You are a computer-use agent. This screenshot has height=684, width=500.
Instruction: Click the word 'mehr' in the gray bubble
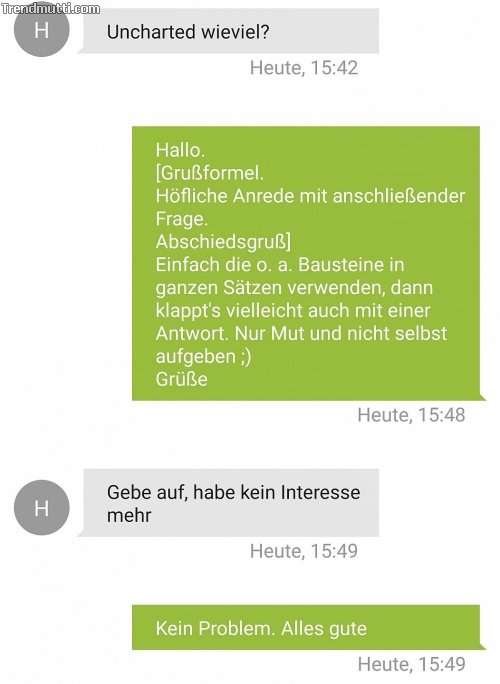pyautogui.click(x=129, y=516)
